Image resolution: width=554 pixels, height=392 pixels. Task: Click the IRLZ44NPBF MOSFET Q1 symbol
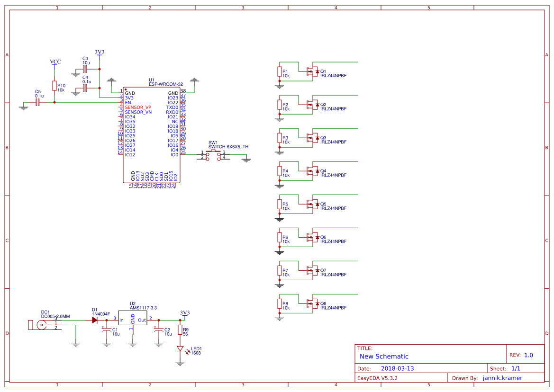click(313, 72)
